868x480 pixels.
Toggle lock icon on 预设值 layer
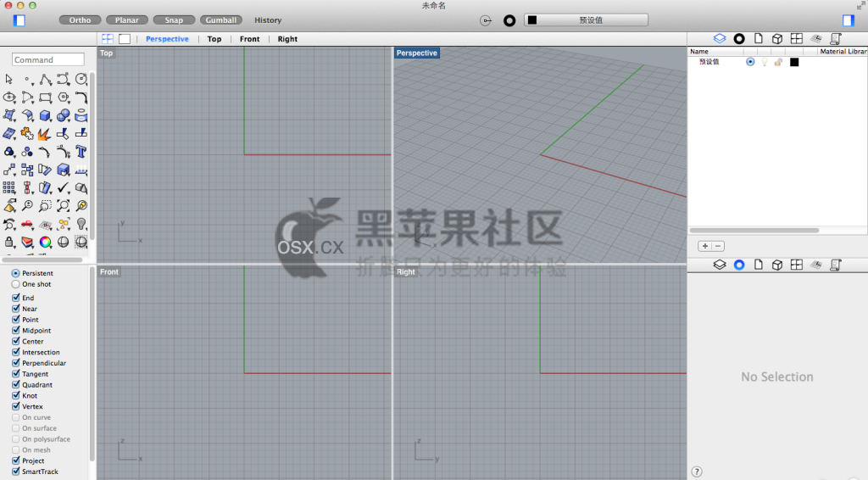tap(778, 62)
